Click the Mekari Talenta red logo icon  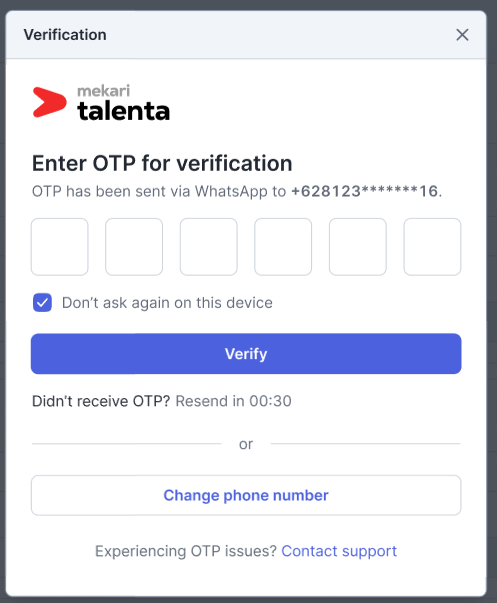point(49,102)
